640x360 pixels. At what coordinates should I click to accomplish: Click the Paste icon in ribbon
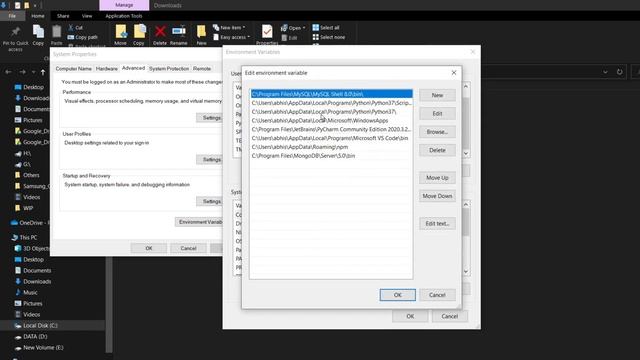point(56,32)
